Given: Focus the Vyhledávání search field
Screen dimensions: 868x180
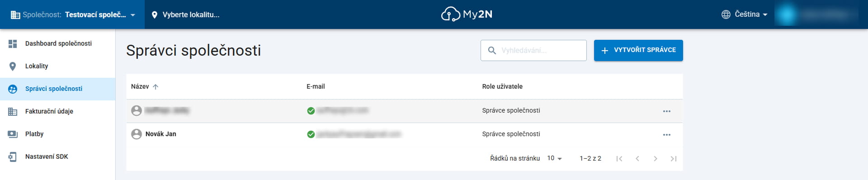Looking at the screenshot, I should coord(533,50).
